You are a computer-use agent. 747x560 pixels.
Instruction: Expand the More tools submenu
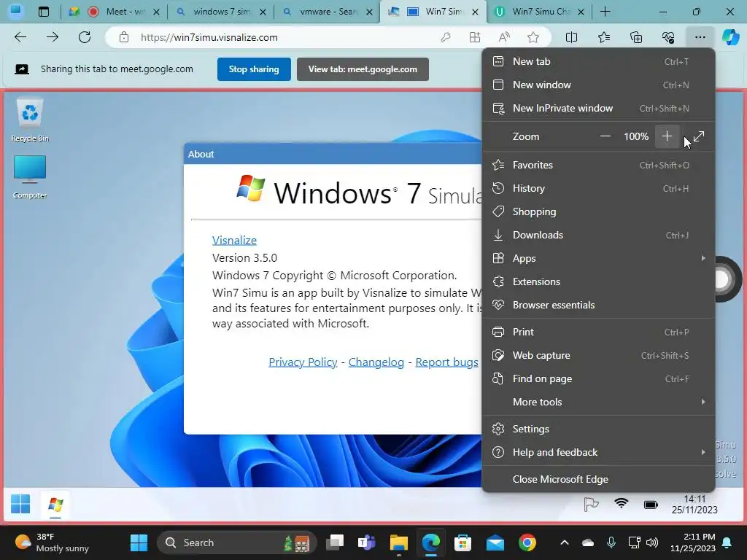[599, 402]
